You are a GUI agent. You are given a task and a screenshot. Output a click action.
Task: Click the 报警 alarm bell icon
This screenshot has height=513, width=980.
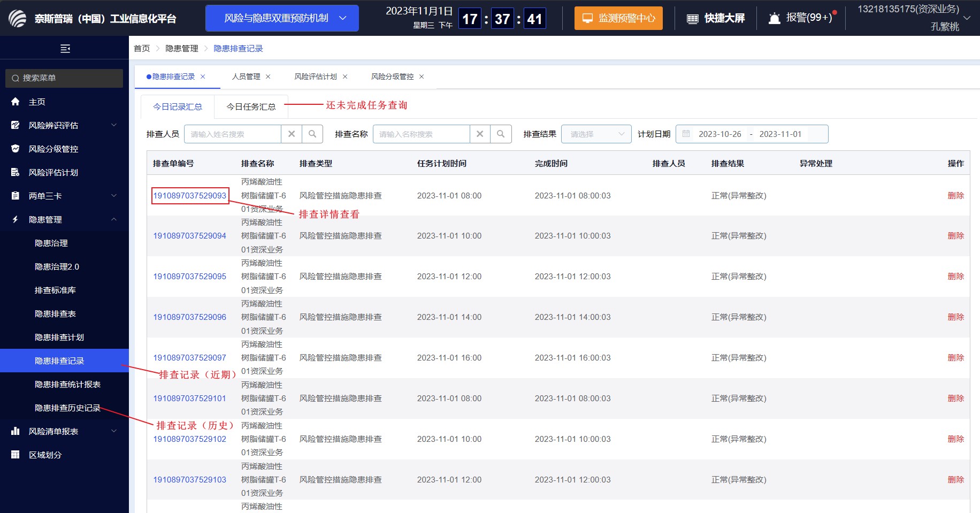(x=774, y=18)
